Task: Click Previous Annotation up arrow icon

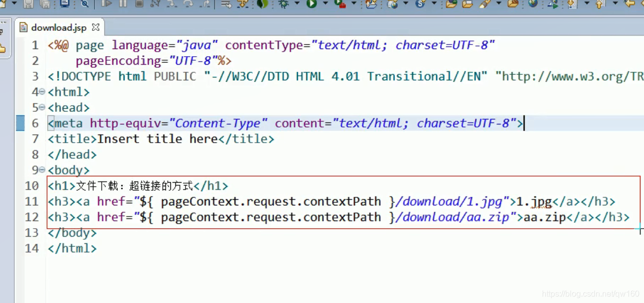Action: click(600, 4)
